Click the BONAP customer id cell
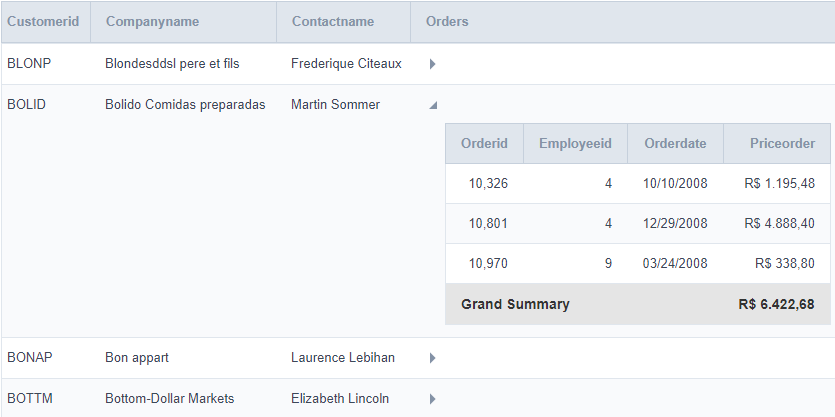Image resolution: width=835 pixels, height=417 pixels. click(30, 358)
